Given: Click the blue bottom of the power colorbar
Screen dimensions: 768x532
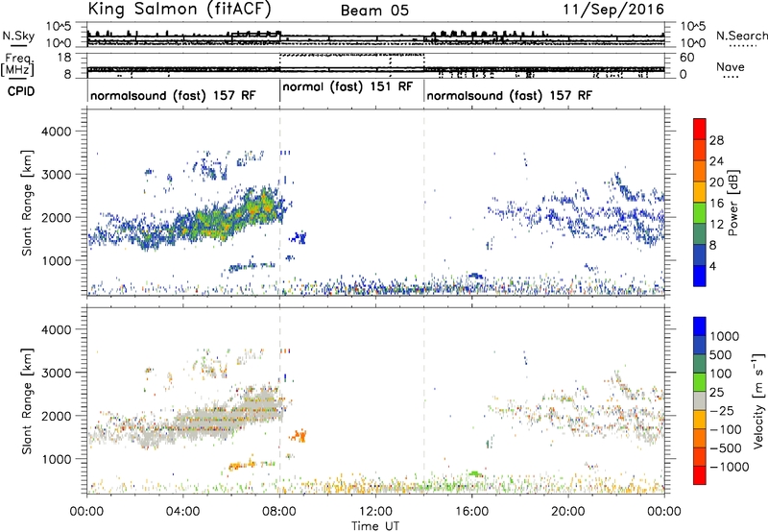Looking at the screenshot, I should pos(700,276).
